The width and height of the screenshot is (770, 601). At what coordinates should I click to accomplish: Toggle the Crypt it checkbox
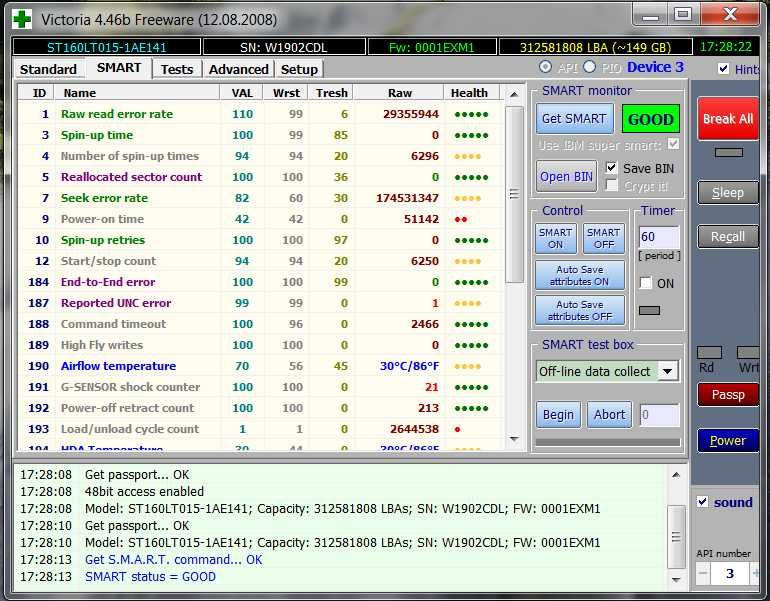[611, 186]
